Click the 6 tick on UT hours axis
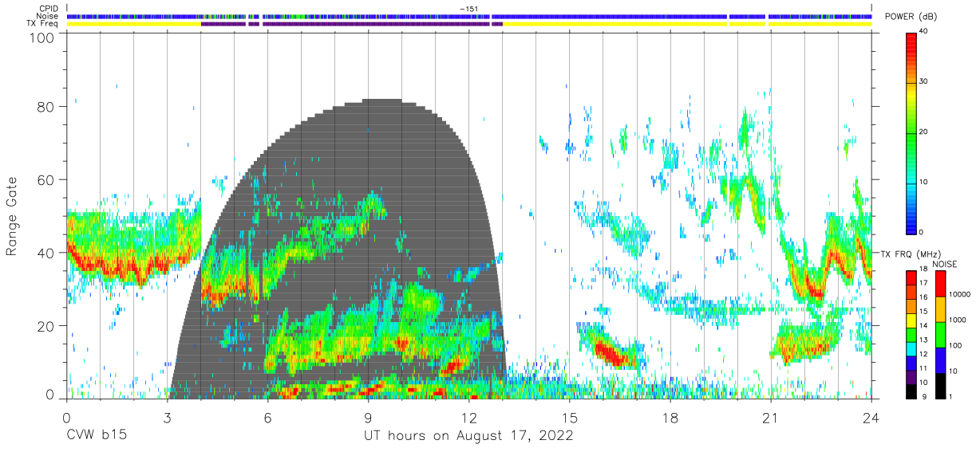 (x=268, y=417)
